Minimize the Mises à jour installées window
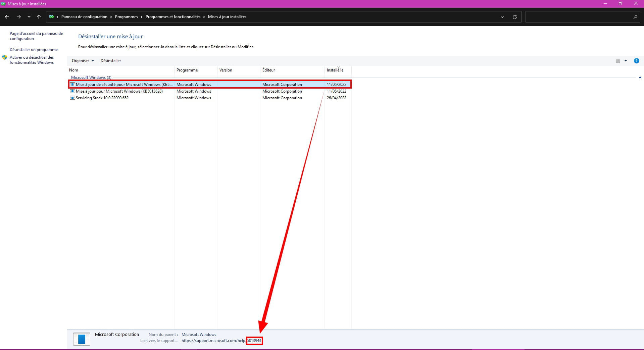 (605, 4)
